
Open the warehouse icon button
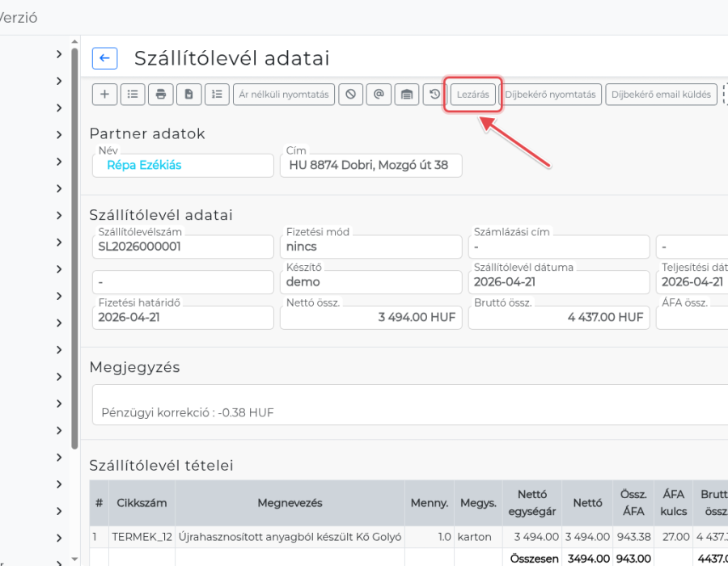(x=407, y=95)
